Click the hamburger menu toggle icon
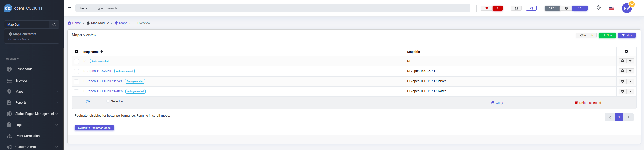The height and width of the screenshot is (150, 644). [70, 8]
